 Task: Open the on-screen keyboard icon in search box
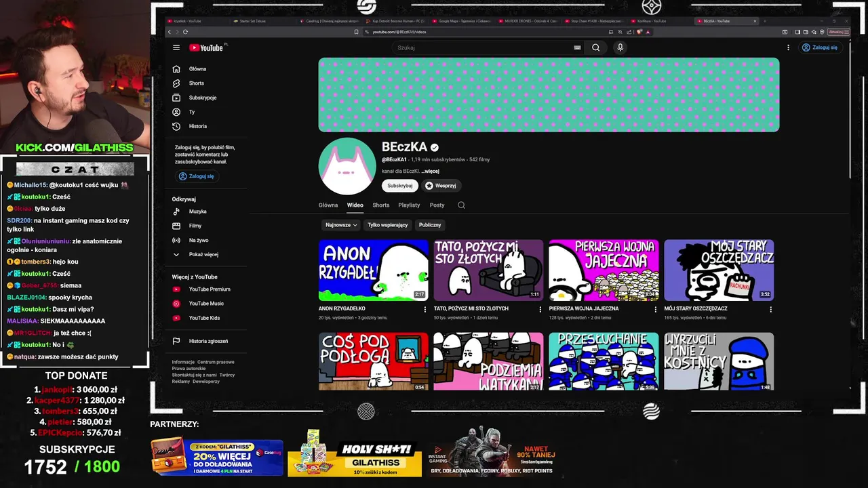[x=577, y=47]
